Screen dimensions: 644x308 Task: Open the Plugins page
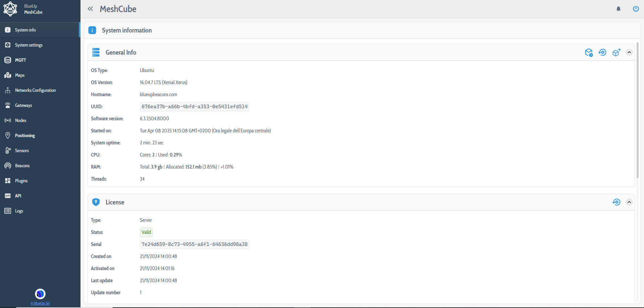tap(21, 181)
